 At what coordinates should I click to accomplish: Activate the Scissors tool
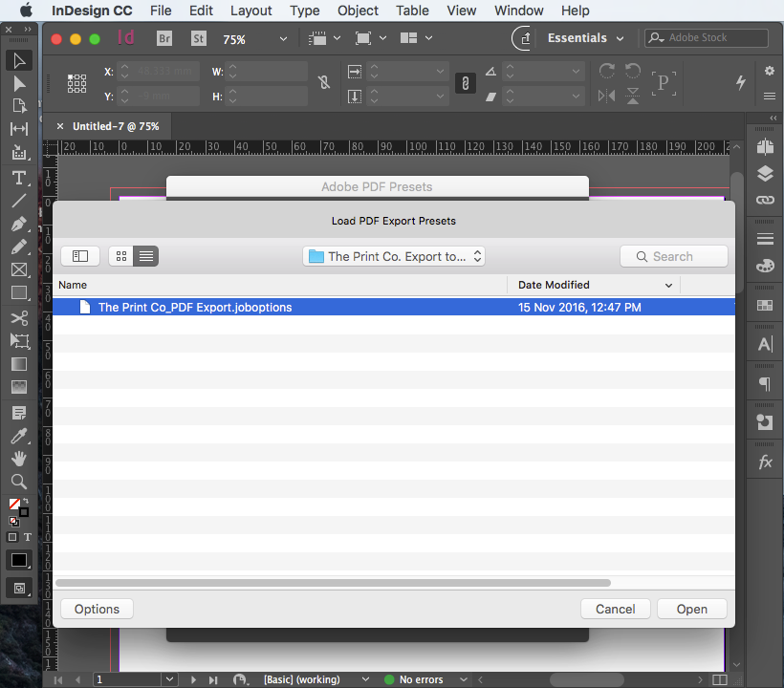[19, 318]
